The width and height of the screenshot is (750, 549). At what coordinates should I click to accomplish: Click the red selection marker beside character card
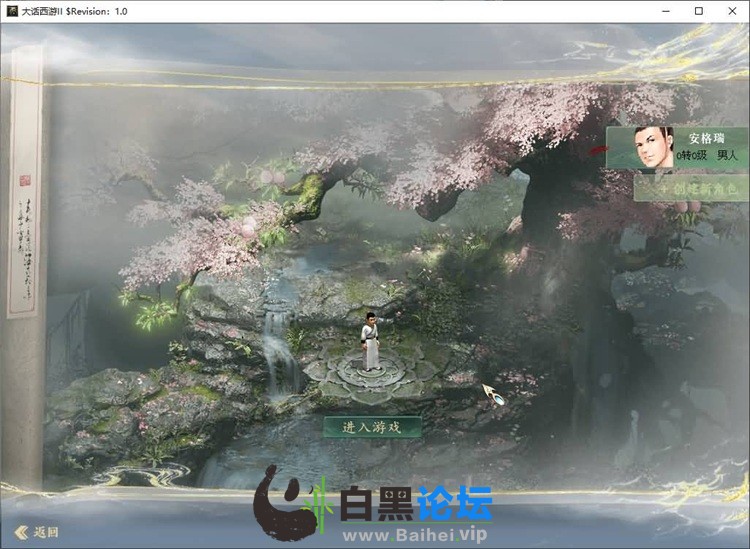tap(598, 150)
